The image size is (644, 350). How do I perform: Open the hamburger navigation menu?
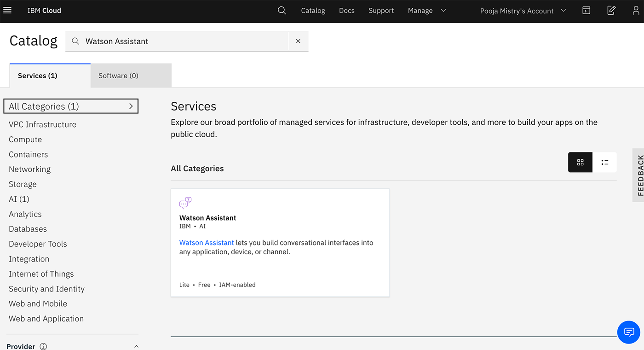tap(7, 11)
